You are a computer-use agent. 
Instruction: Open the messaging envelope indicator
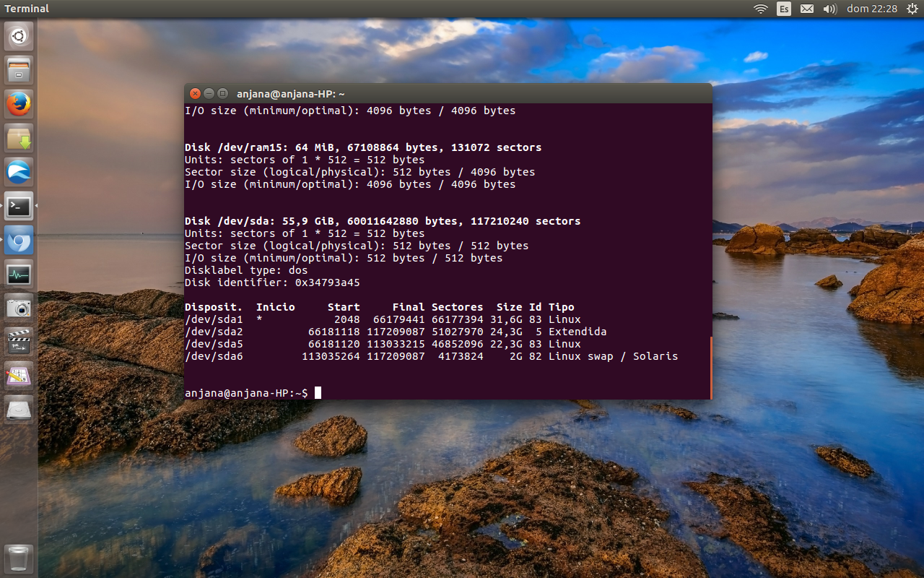(806, 9)
